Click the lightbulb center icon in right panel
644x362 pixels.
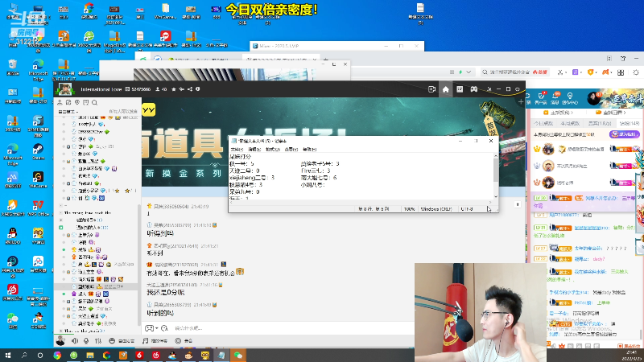point(570,96)
